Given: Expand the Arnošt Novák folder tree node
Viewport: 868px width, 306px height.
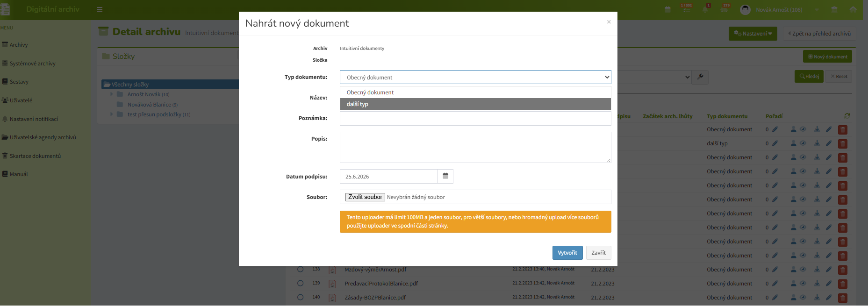Looking at the screenshot, I should point(112,94).
